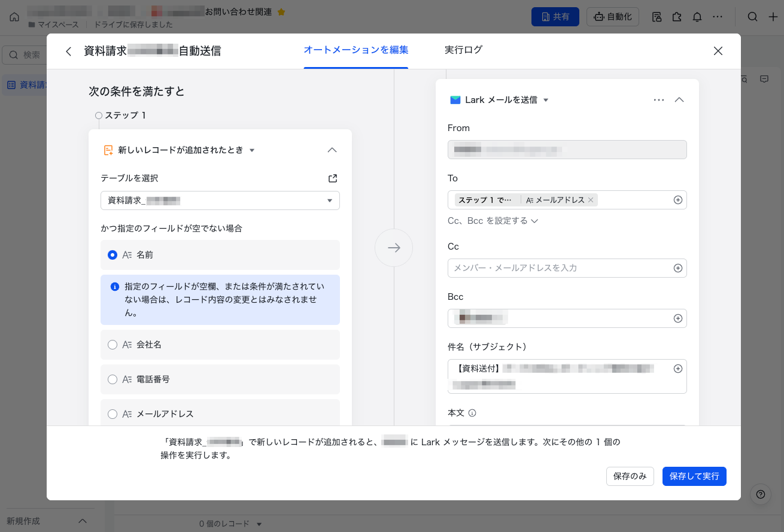This screenshot has height=532, width=784.
Task: Open table in new window icon
Action: [x=333, y=178]
